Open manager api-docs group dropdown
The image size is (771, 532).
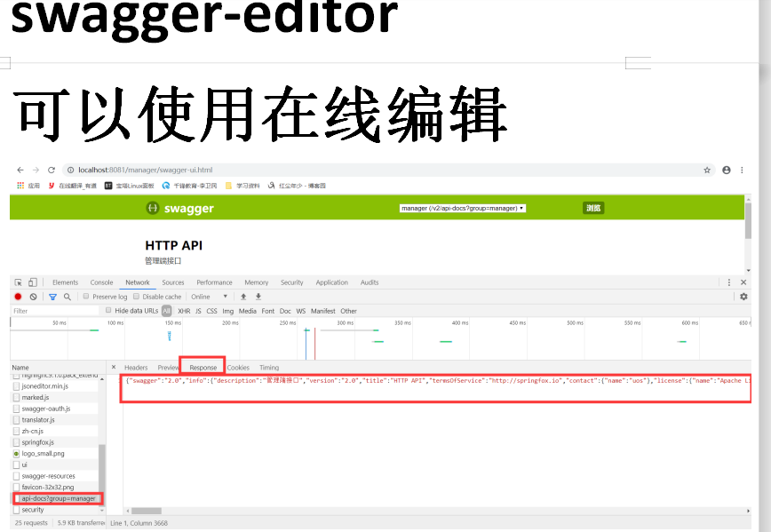(462, 208)
